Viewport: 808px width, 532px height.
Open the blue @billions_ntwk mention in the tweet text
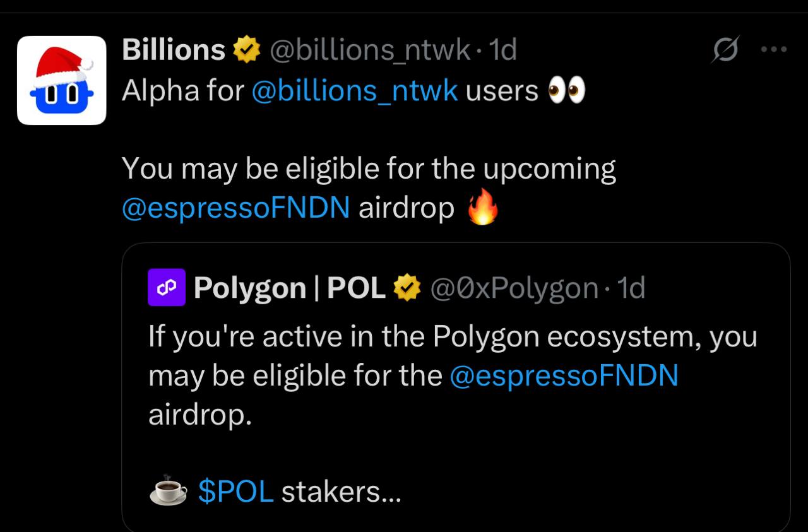(x=354, y=91)
